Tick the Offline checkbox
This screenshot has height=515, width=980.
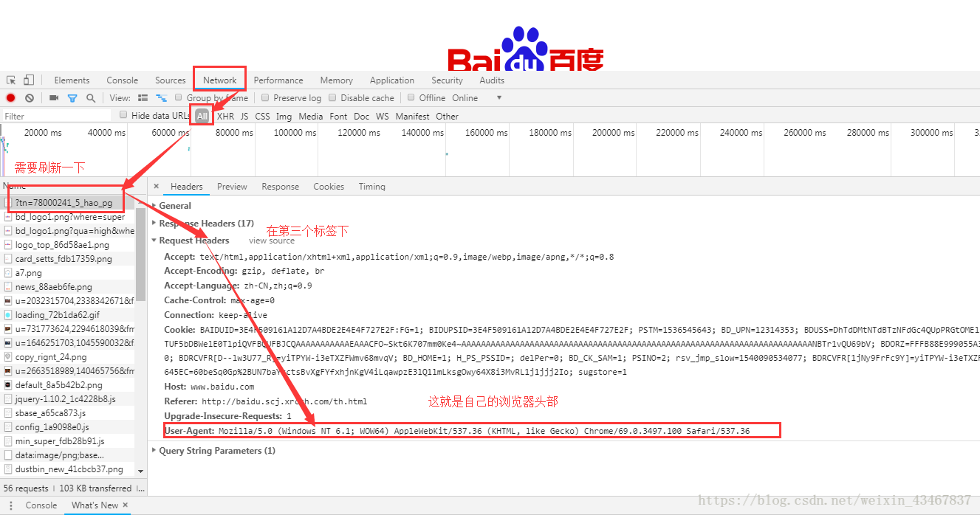coord(411,97)
